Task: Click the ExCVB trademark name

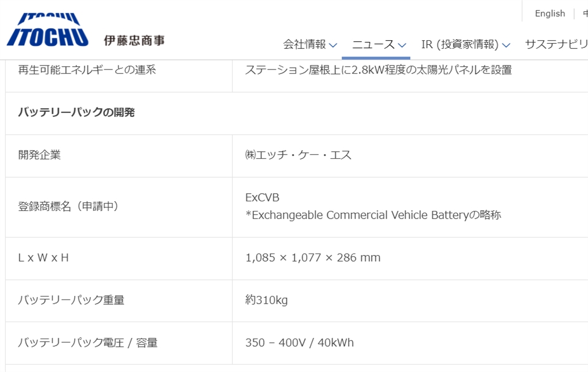Action: 262,197
